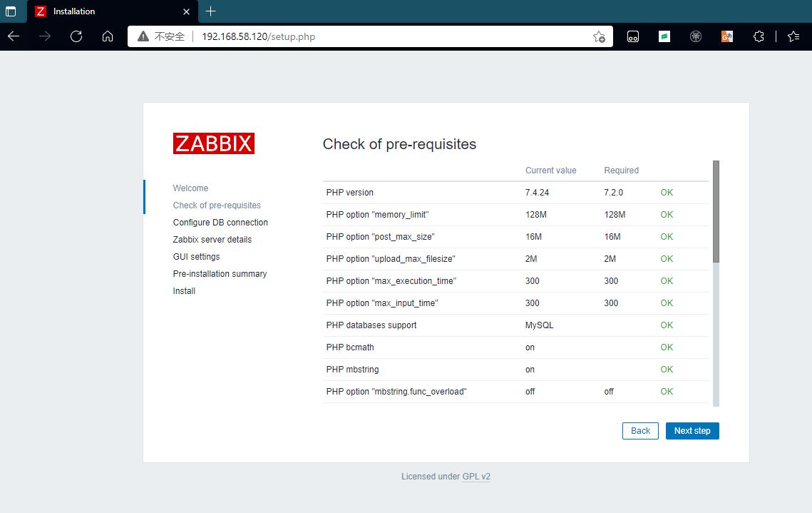Open the GPL v2 license link
This screenshot has width=812, height=513.
click(476, 476)
